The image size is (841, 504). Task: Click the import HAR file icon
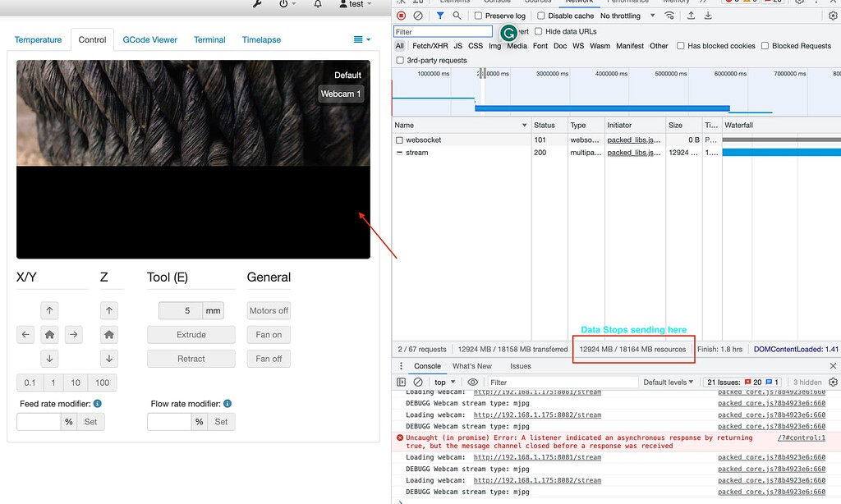[692, 15]
